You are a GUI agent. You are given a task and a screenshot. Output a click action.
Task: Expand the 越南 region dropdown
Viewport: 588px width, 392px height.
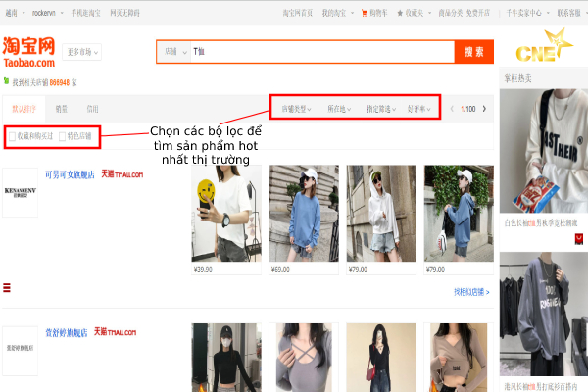(15, 13)
